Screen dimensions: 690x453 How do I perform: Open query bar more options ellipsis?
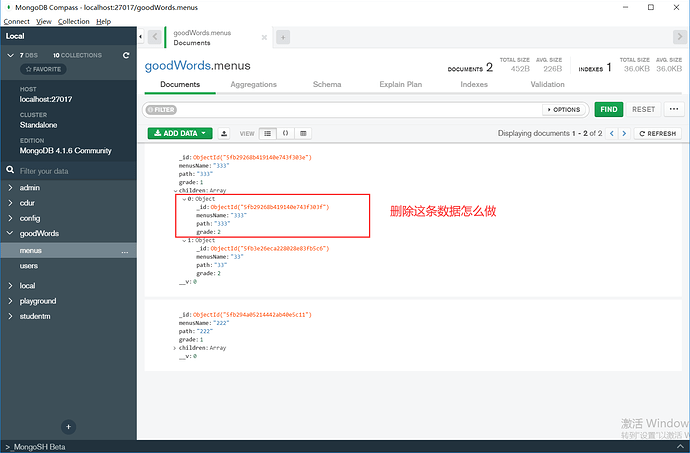pyautogui.click(x=673, y=109)
